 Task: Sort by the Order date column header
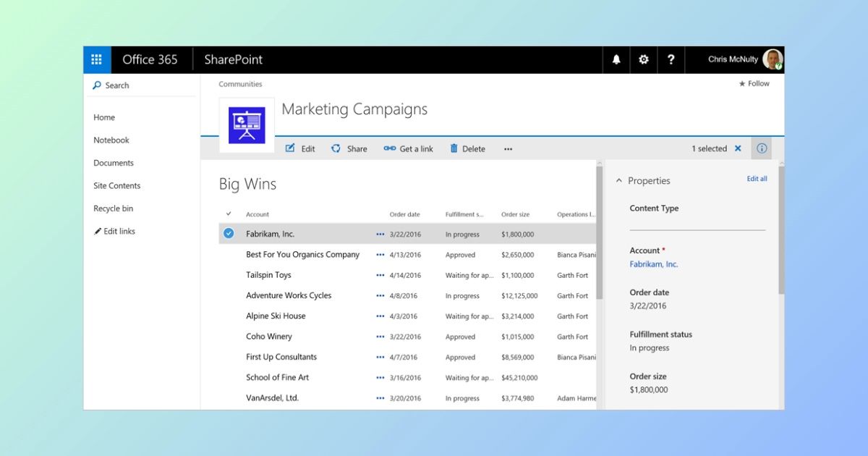point(404,214)
